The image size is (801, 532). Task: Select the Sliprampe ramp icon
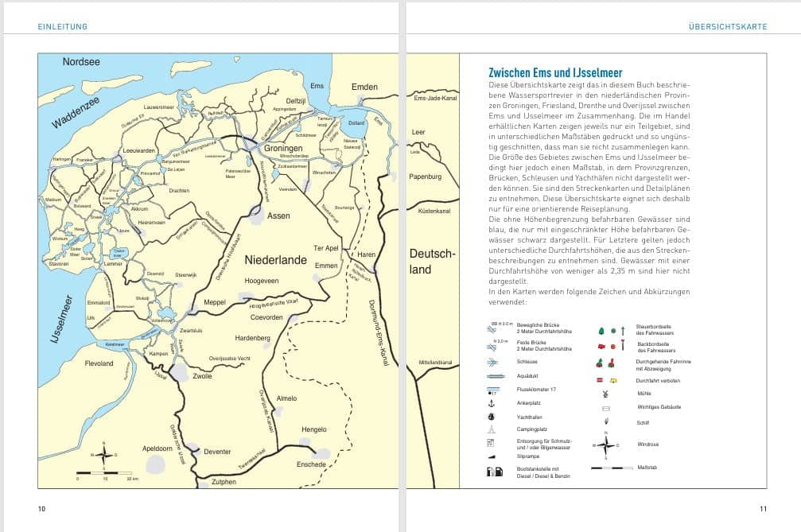click(492, 456)
